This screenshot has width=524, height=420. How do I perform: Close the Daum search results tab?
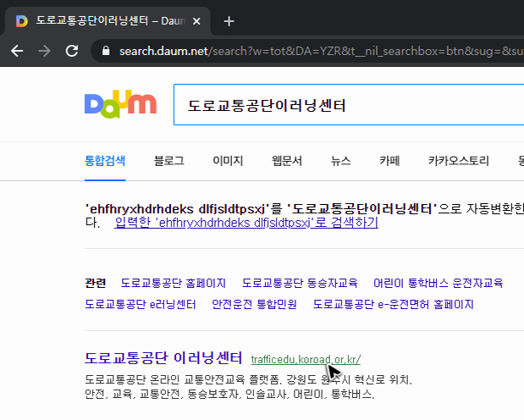(x=197, y=21)
